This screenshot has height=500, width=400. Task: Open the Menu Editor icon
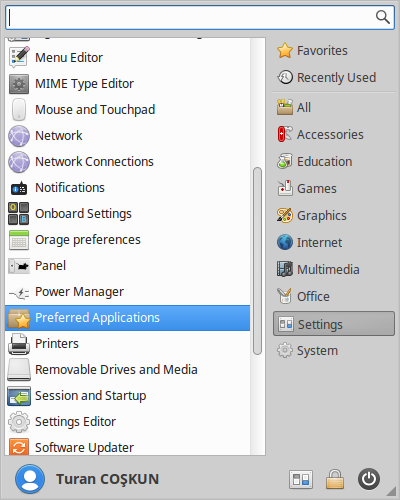pyautogui.click(x=19, y=57)
